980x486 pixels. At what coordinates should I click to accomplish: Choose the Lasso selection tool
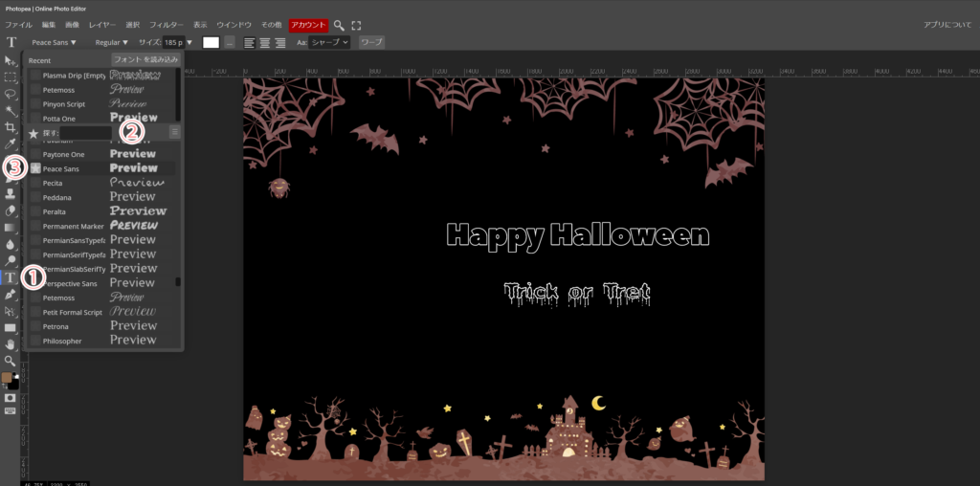tap(11, 94)
